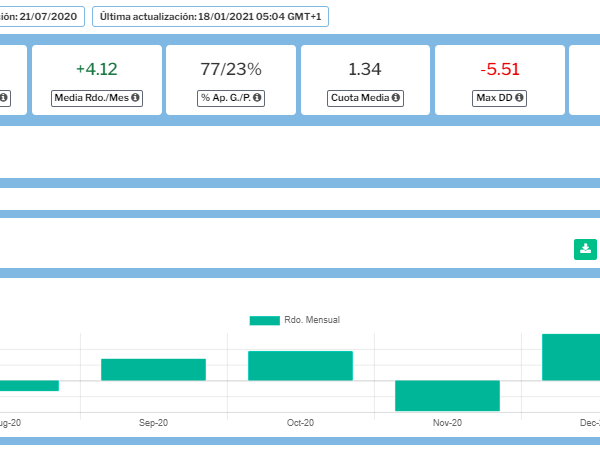This screenshot has height=450, width=600.
Task: Click the Última actualización date badge
Action: click(210, 17)
